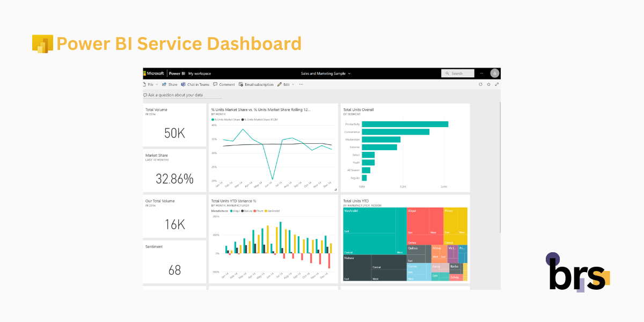The height and width of the screenshot is (322, 644).
Task: Click the more options ellipsis menu
Action: [x=301, y=84]
